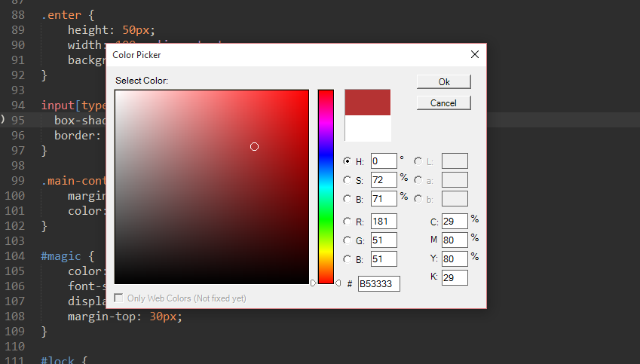Viewport: 640px width, 364px height.
Task: Click the empty Lab 'b' value field
Action: (x=455, y=199)
